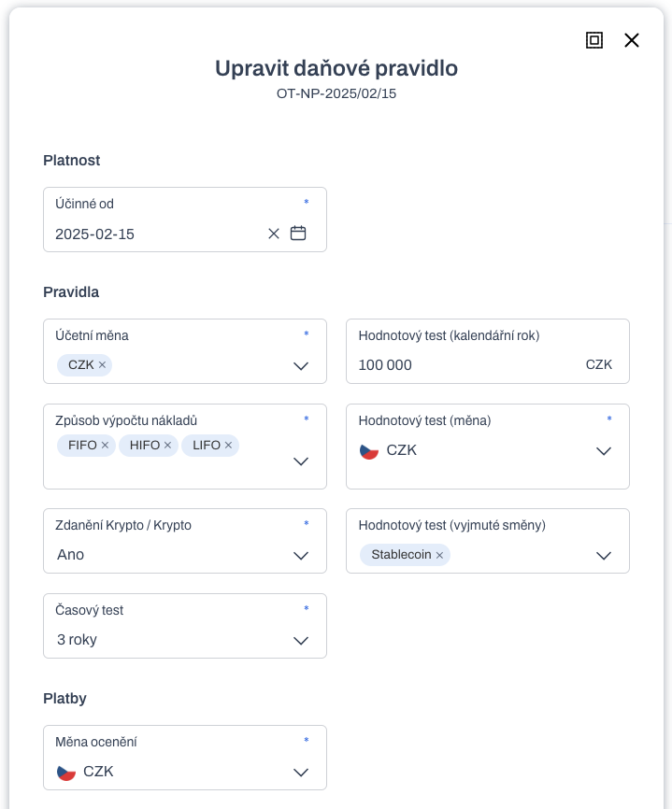Clear the Účinné od date value

pyautogui.click(x=274, y=234)
